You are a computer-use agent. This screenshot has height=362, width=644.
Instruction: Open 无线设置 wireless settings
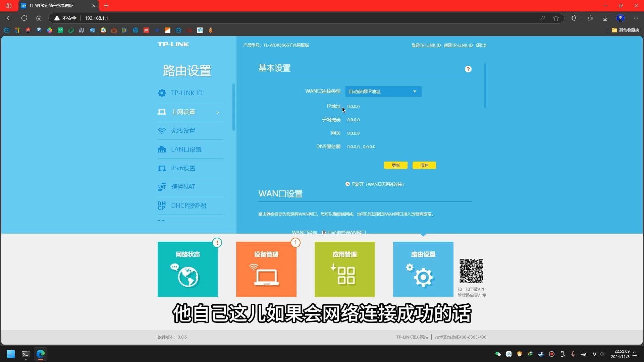point(190,131)
